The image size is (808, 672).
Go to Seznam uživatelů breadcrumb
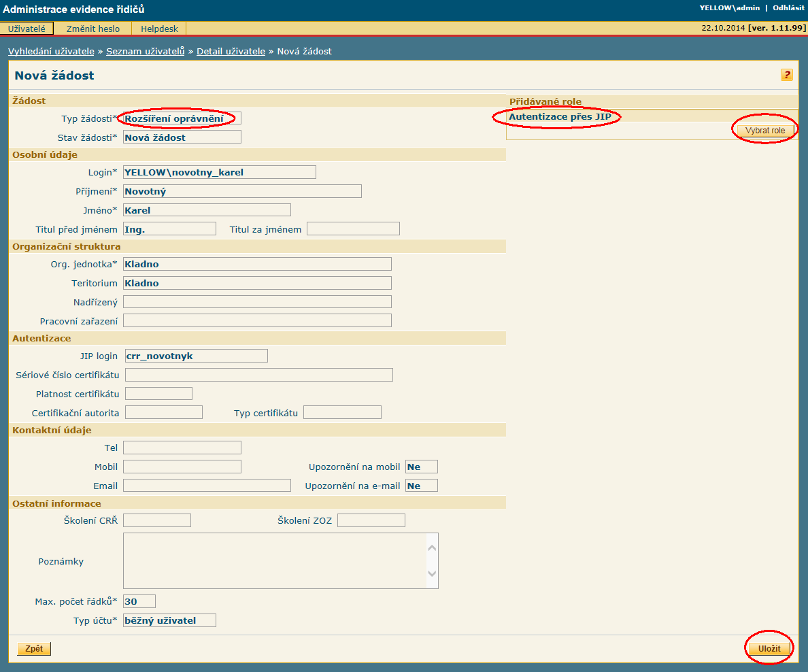point(146,51)
